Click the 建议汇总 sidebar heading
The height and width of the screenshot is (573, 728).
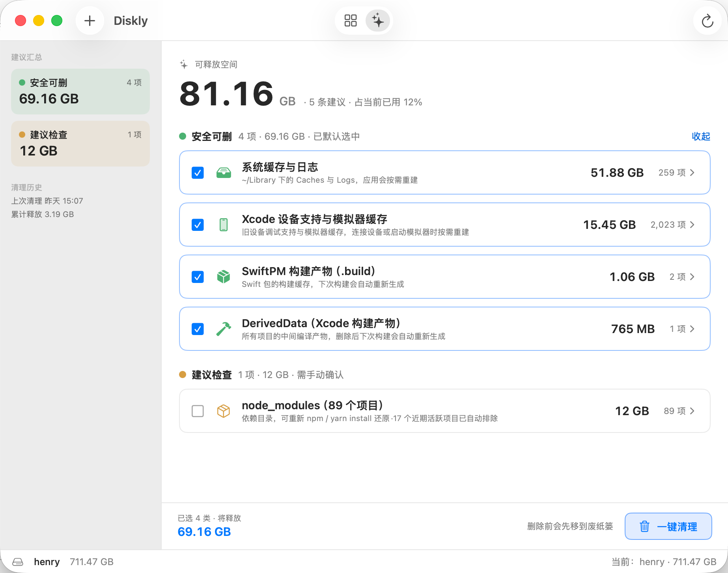point(26,57)
